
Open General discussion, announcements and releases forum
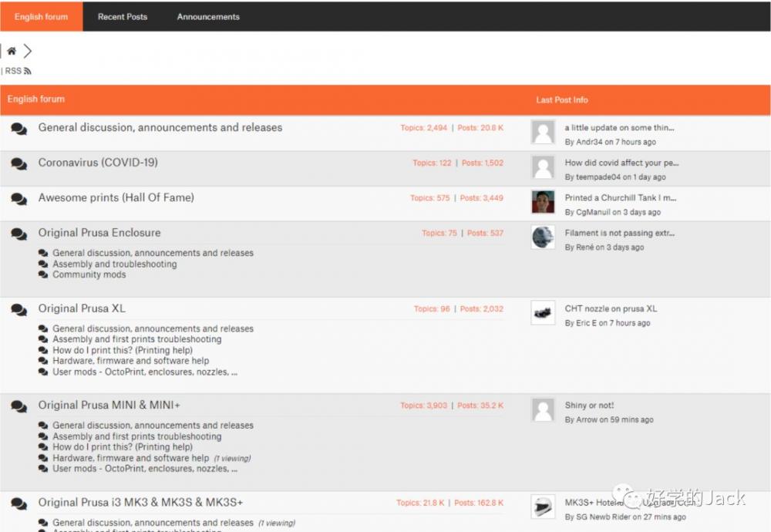[x=160, y=127]
